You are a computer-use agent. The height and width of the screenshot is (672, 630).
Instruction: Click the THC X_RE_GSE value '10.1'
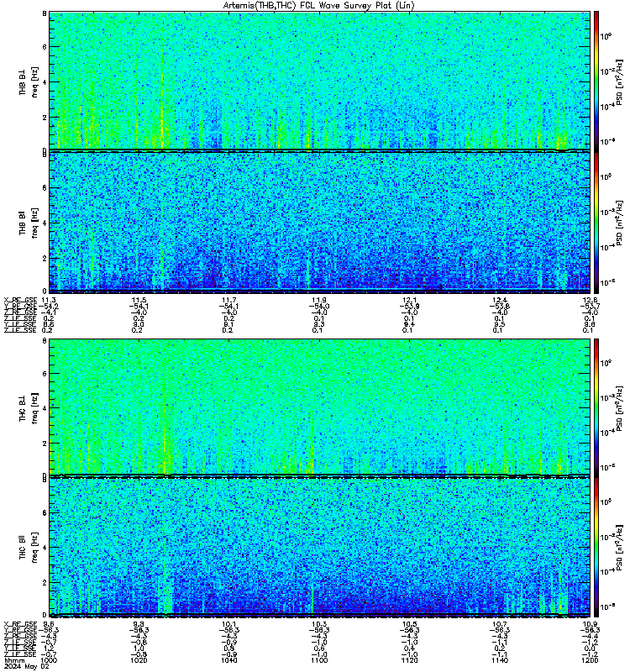tap(228, 624)
